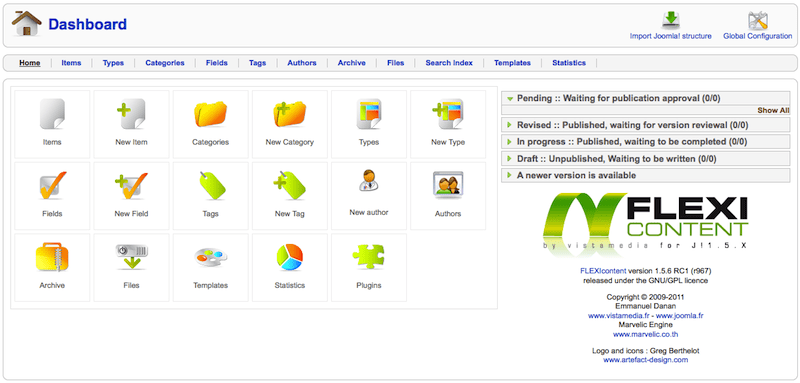Visit the www.artefact-design.com link
This screenshot has height=383, width=800.
click(645, 360)
